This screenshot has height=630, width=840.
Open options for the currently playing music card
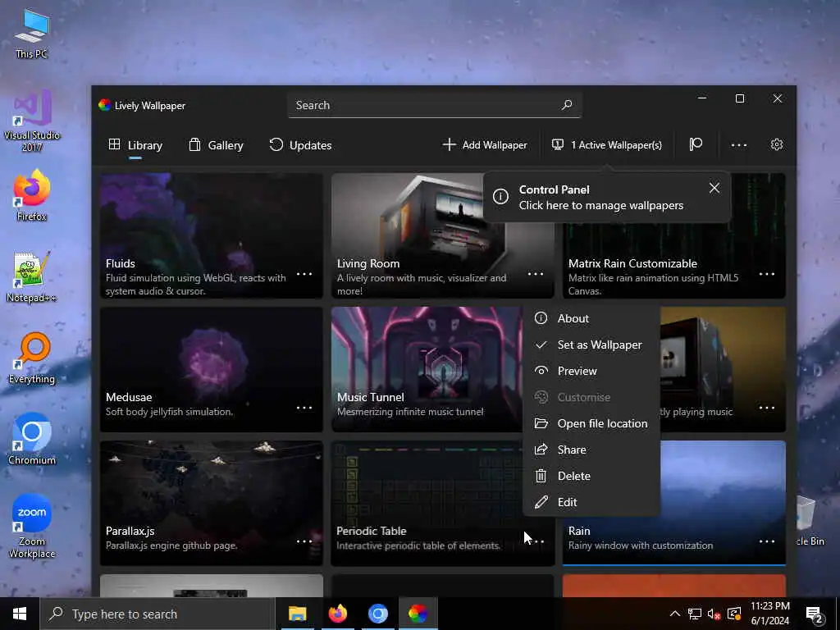[x=767, y=408]
